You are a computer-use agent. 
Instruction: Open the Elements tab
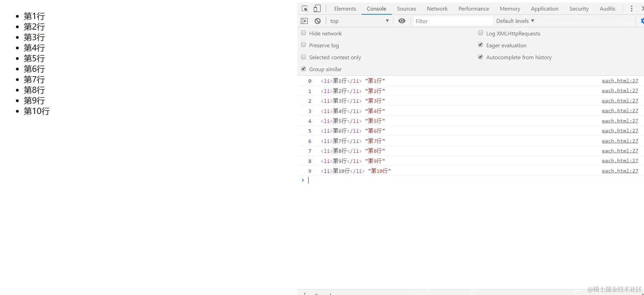pyautogui.click(x=345, y=9)
